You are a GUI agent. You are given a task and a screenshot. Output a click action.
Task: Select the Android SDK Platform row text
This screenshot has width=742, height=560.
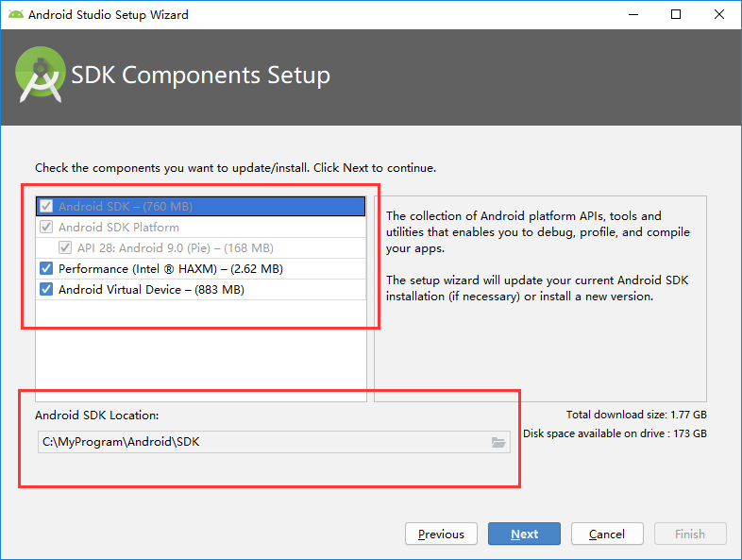[119, 228]
